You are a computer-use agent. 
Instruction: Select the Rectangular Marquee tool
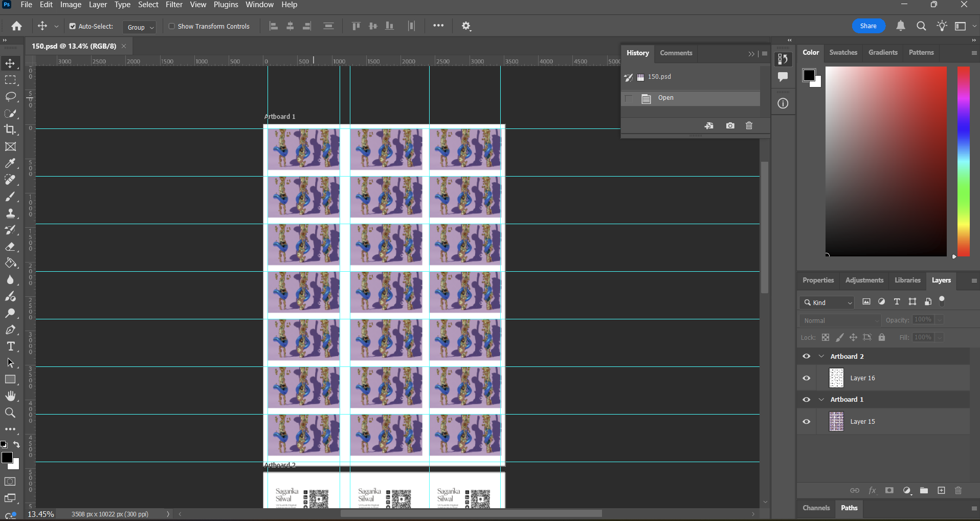click(x=10, y=80)
